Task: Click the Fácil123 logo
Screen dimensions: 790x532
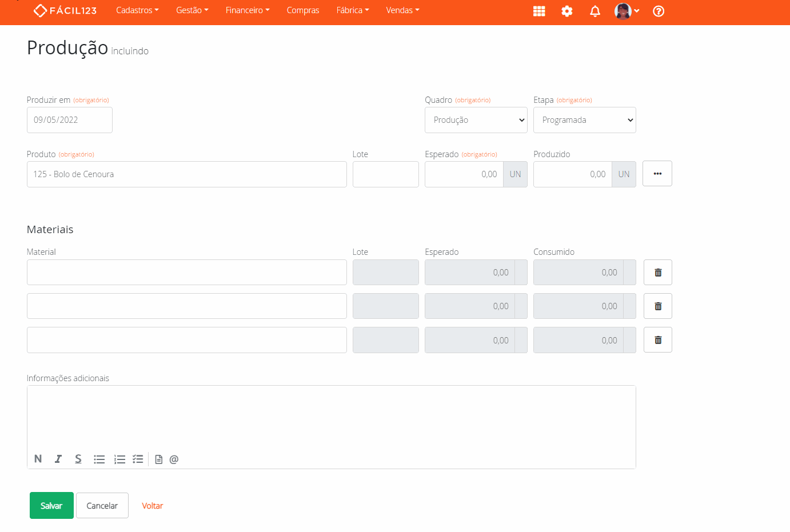Action: [x=65, y=10]
